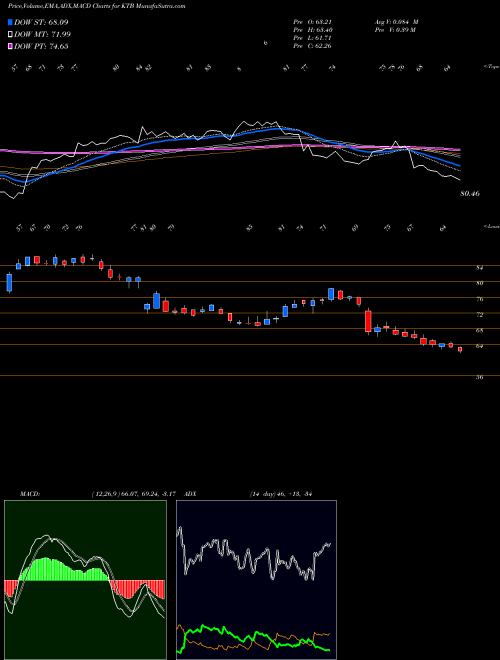Click the 64 price axis label
Screen dimensions: 500x660
click(479, 346)
